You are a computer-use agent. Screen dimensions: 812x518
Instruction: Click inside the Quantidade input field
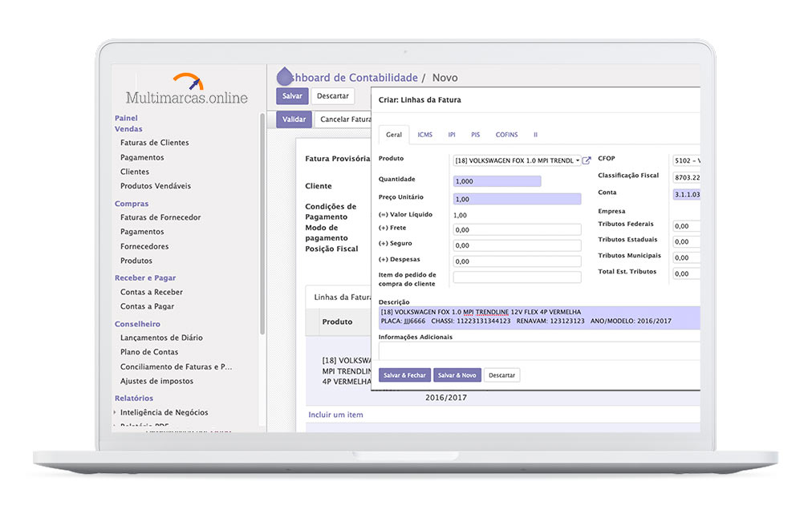coord(496,181)
